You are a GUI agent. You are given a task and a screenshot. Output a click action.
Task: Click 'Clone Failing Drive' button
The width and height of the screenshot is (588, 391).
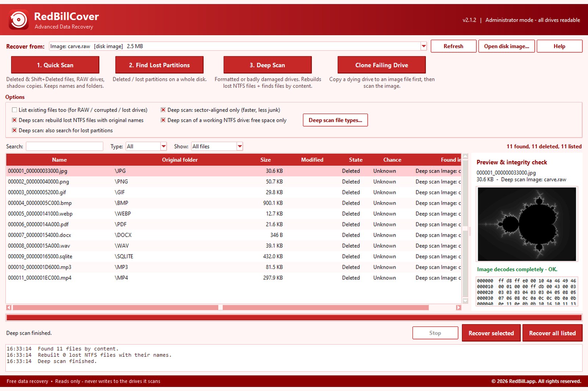381,65
